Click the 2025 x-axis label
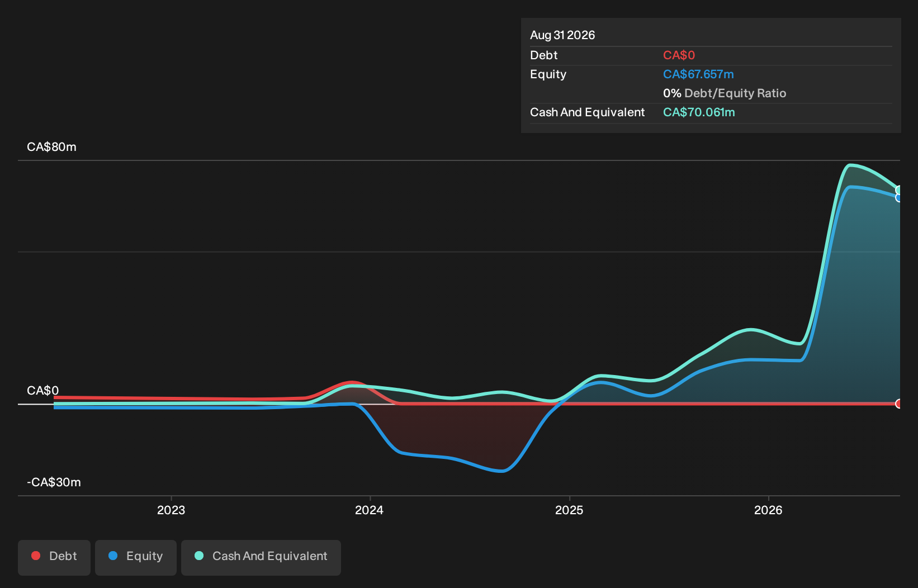 (569, 510)
